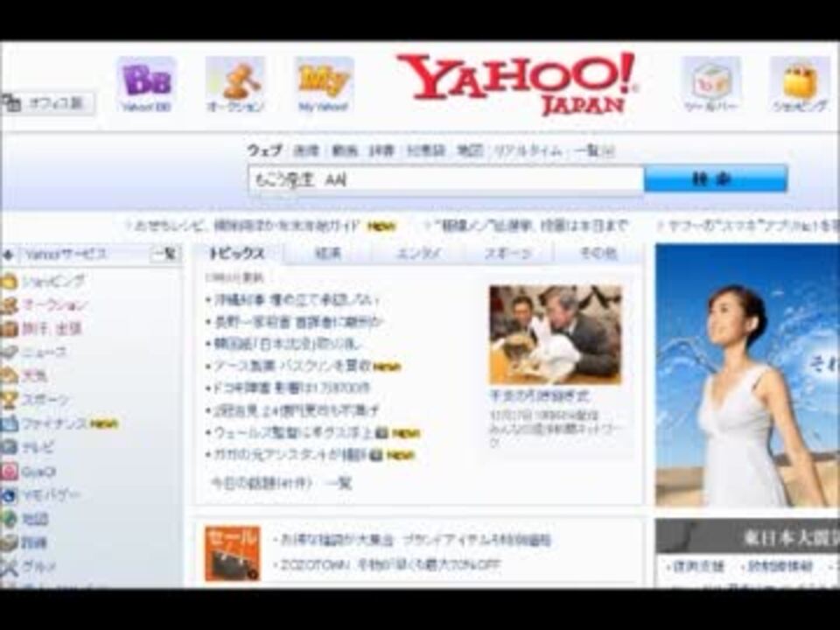Open the 一覧 link after 今日の話題
This screenshot has height=630, width=840.
(339, 483)
